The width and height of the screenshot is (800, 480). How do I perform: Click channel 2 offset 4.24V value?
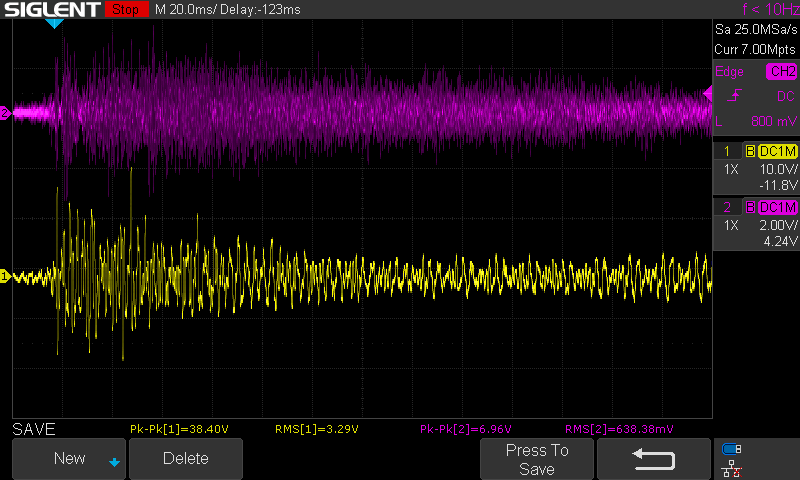[781, 241]
